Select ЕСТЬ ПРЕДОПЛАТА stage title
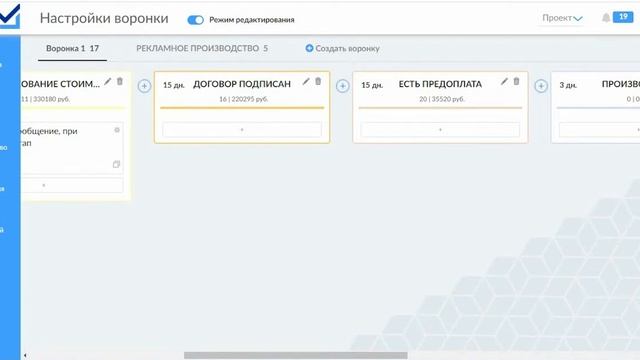The width and height of the screenshot is (640, 360). pos(440,84)
